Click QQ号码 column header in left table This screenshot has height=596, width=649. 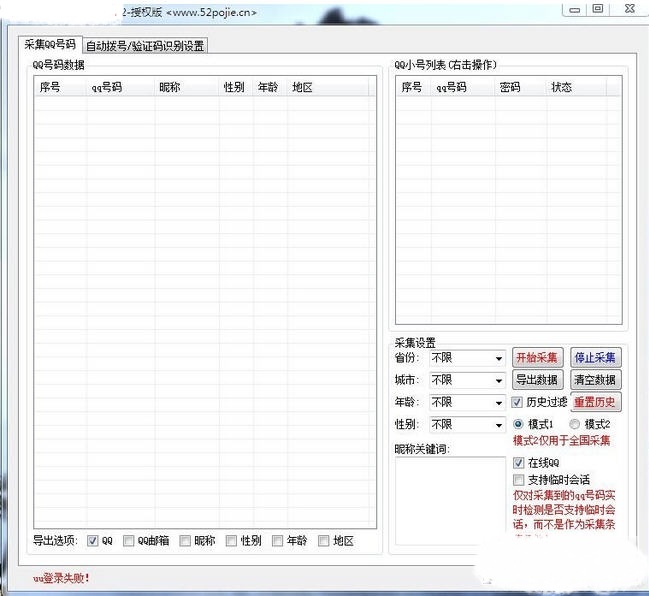coord(108,88)
